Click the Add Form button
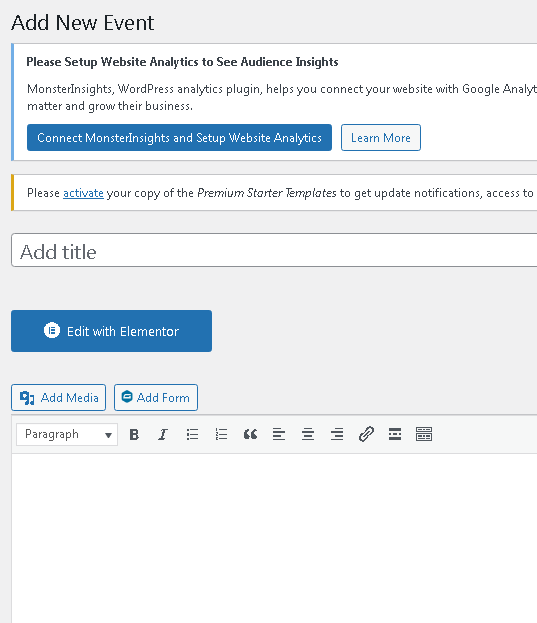Image resolution: width=537 pixels, height=623 pixels. (x=156, y=397)
